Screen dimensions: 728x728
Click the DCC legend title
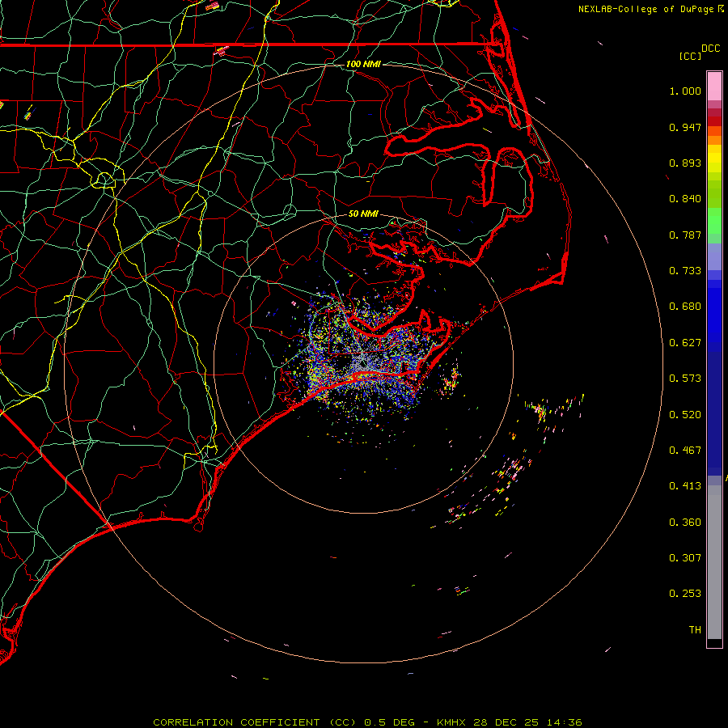tap(710, 49)
